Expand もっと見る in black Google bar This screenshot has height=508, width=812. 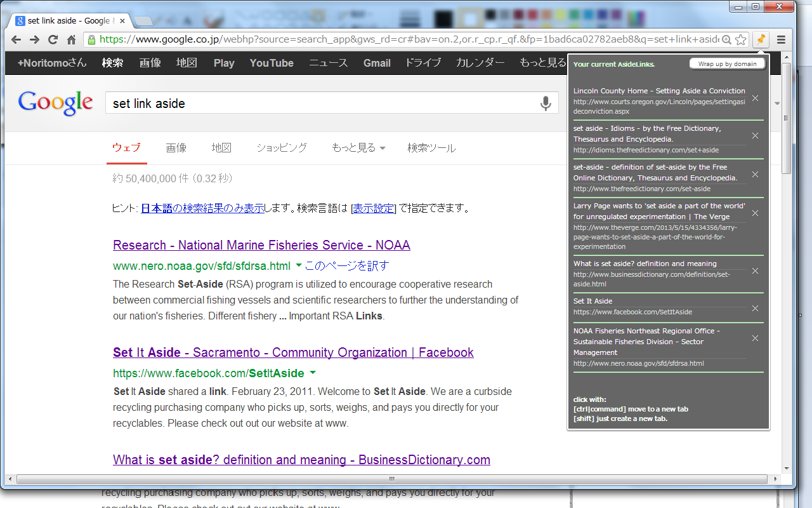point(543,63)
